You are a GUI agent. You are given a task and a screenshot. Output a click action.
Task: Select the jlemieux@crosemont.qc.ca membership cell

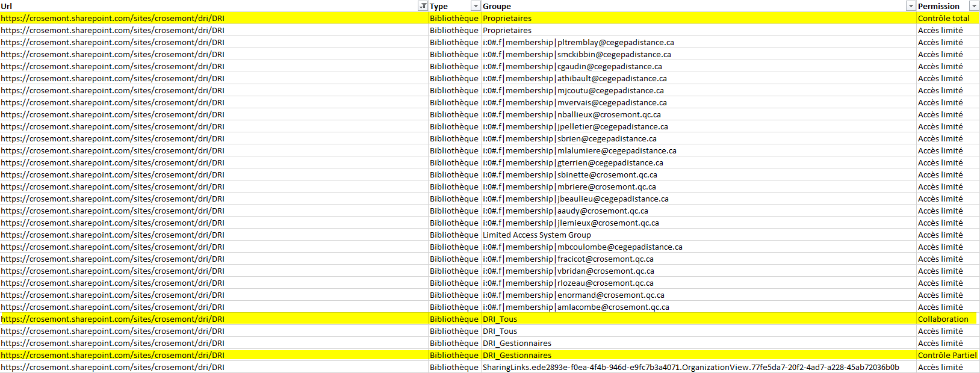pyautogui.click(x=571, y=223)
